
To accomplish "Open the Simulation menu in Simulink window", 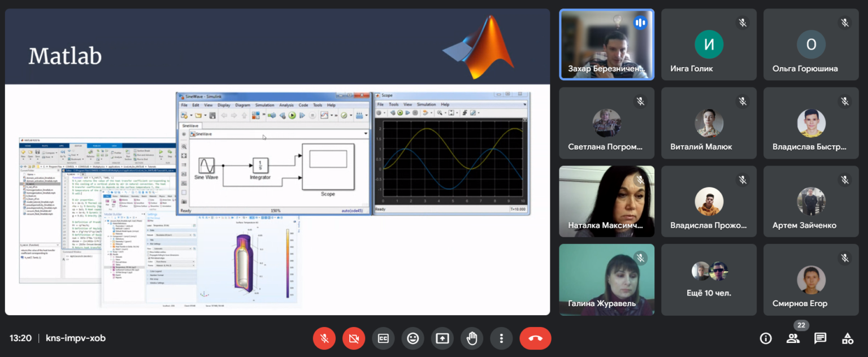I will (x=265, y=105).
